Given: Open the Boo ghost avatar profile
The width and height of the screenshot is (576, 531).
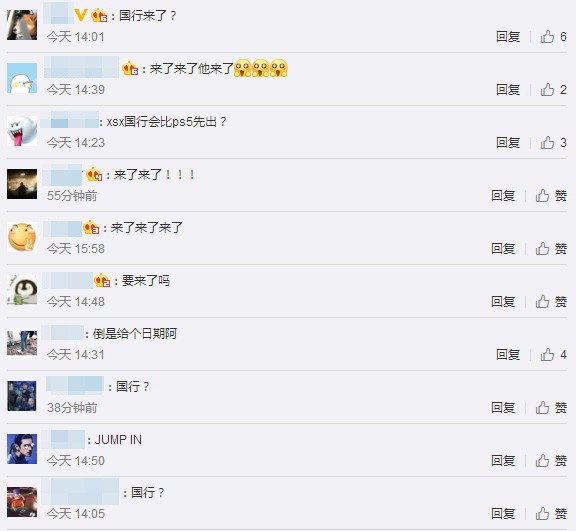Looking at the screenshot, I should click(22, 131).
